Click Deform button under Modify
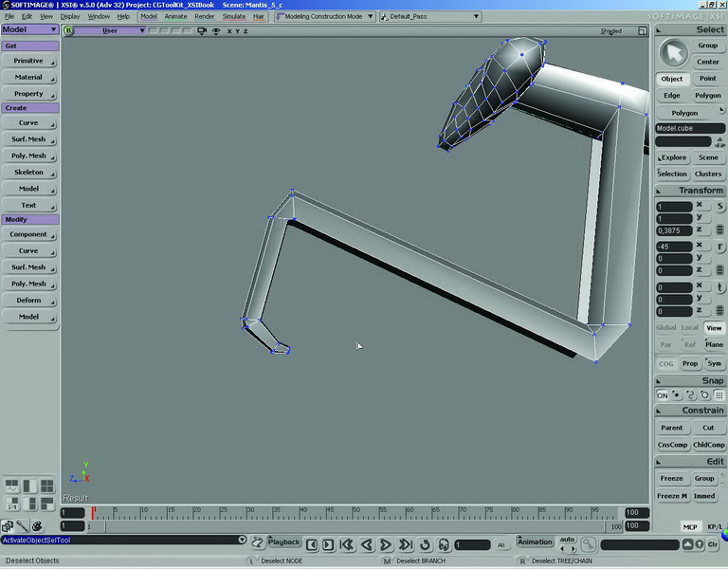 [28, 300]
